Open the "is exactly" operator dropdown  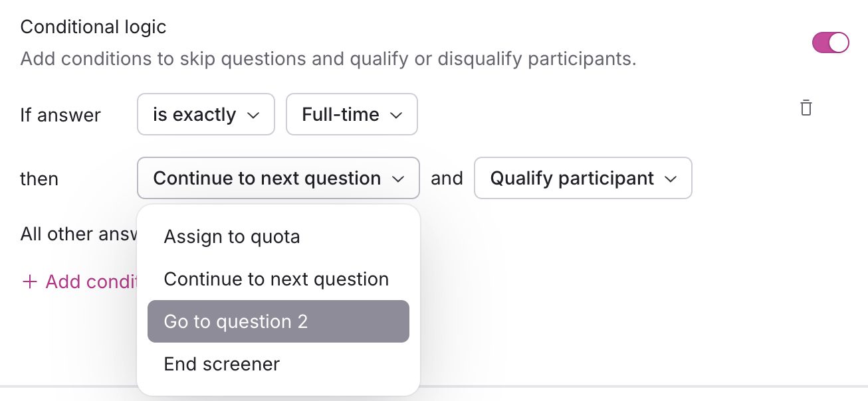(x=205, y=115)
